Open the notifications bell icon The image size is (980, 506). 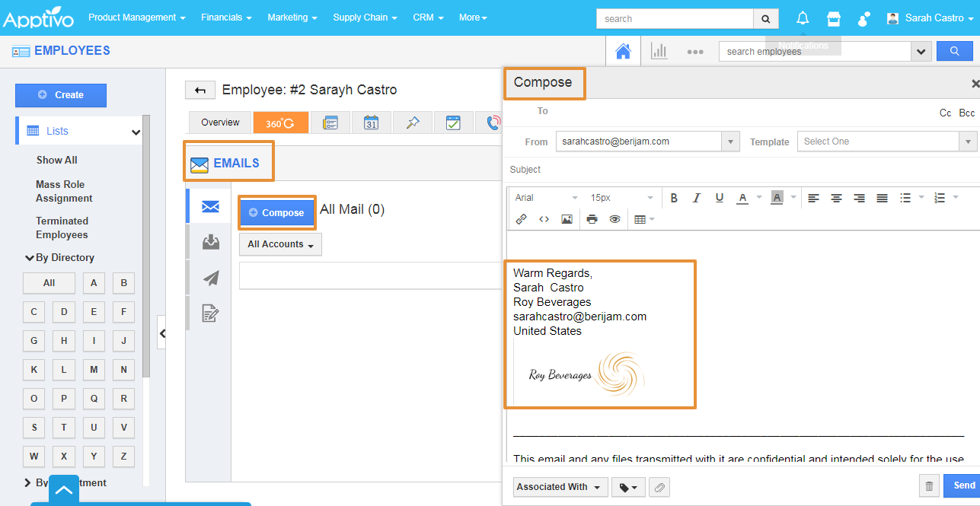803,18
